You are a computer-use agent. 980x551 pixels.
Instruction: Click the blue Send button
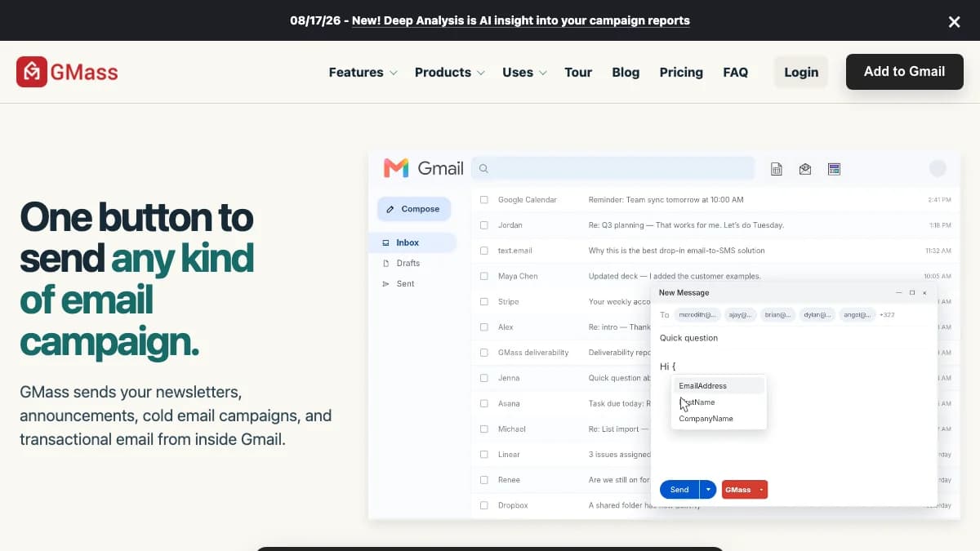(x=679, y=490)
